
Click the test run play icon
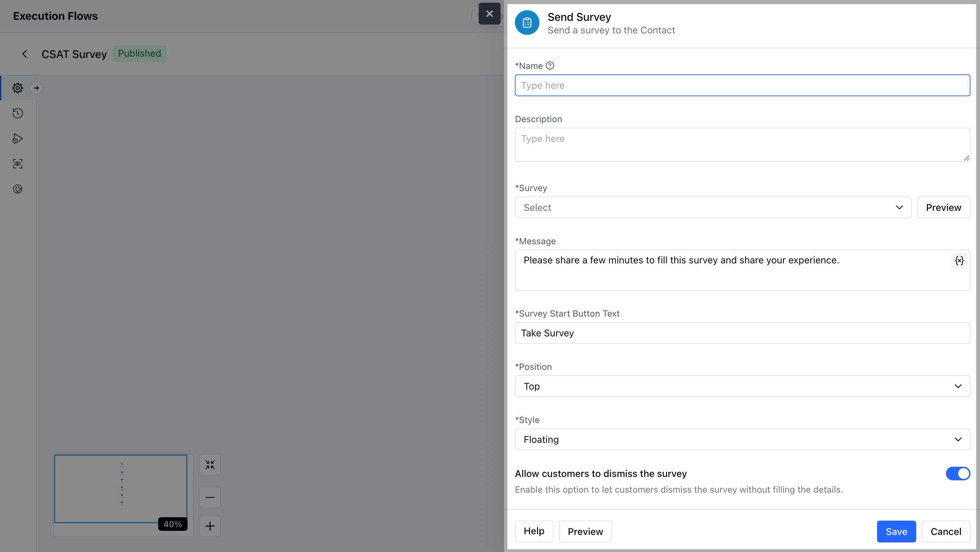17,139
